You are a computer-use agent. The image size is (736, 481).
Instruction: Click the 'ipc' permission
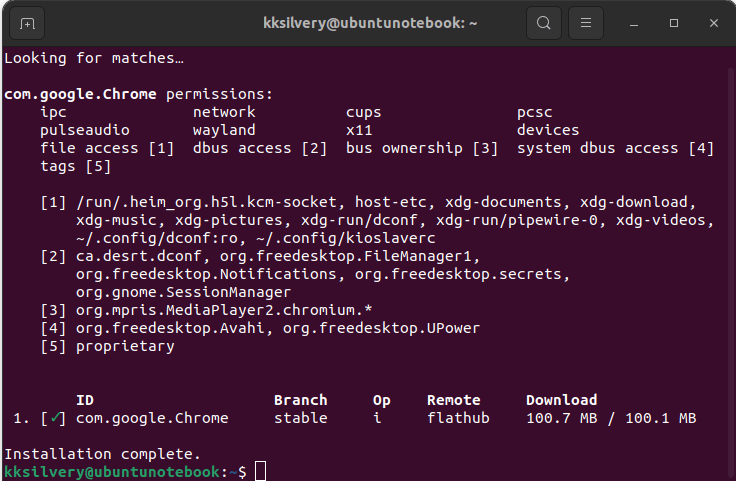click(53, 112)
